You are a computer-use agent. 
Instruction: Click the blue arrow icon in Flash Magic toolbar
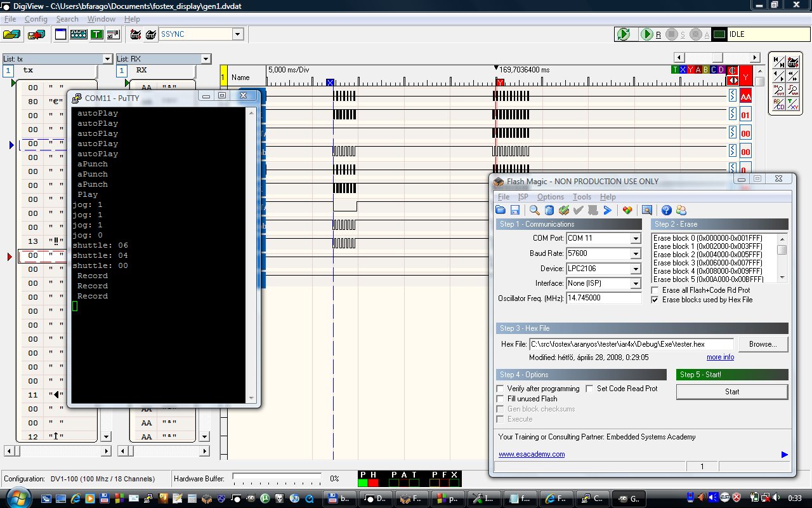(x=607, y=210)
